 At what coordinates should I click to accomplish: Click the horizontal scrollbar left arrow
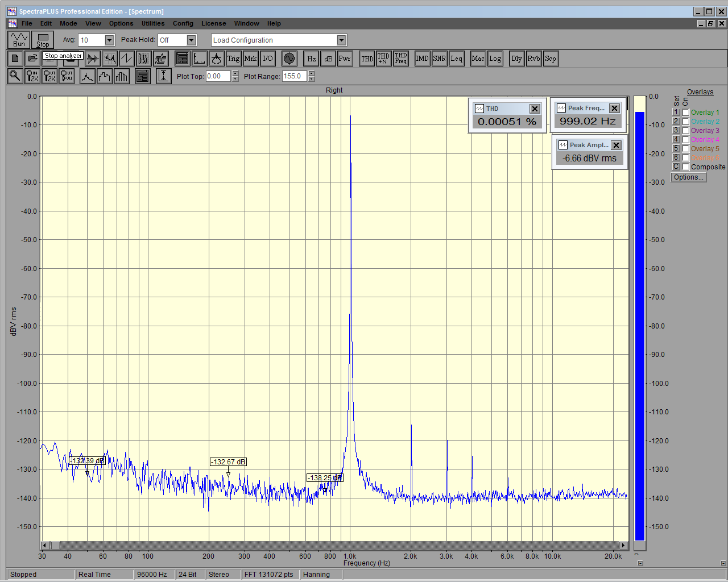pos(45,546)
